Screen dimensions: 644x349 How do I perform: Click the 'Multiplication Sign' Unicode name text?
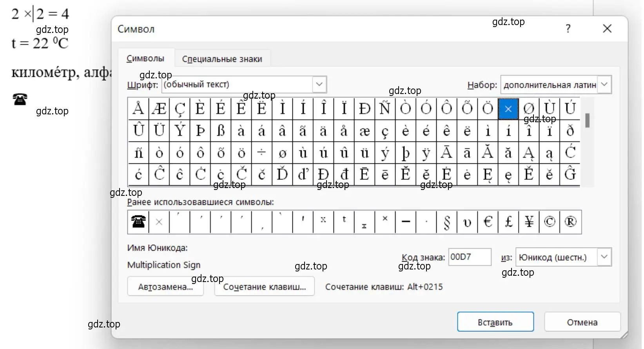point(164,265)
